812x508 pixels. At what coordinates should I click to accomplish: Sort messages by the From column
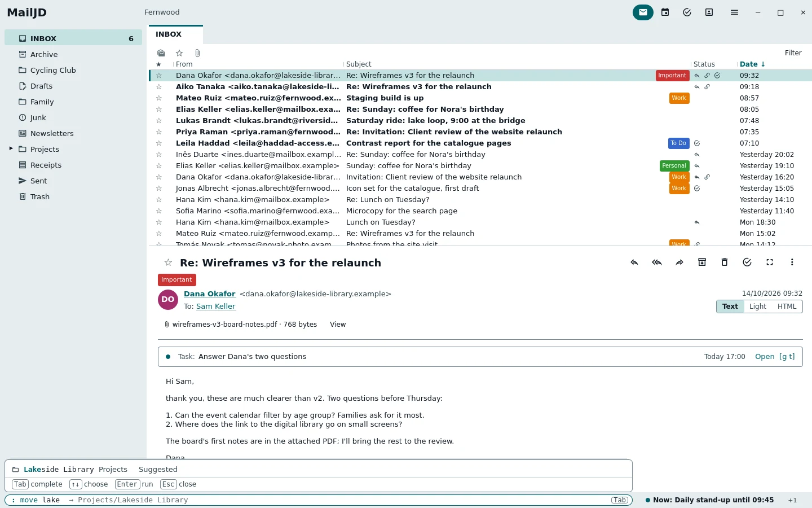click(184, 64)
